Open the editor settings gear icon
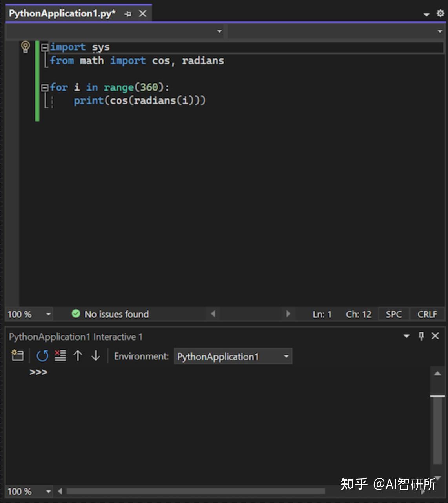 pyautogui.click(x=440, y=13)
